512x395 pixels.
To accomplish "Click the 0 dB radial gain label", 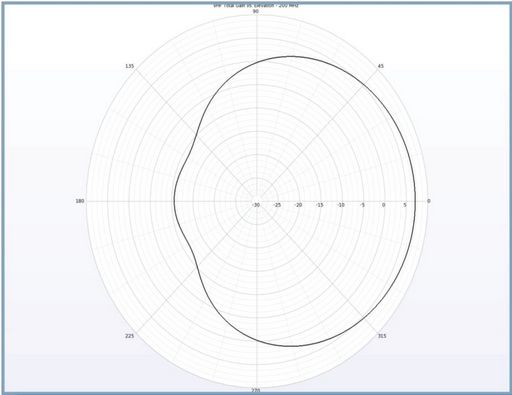I will (x=383, y=205).
